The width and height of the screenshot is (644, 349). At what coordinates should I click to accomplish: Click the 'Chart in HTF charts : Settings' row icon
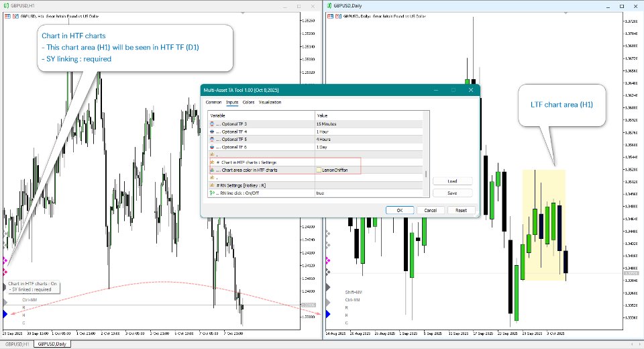point(212,162)
